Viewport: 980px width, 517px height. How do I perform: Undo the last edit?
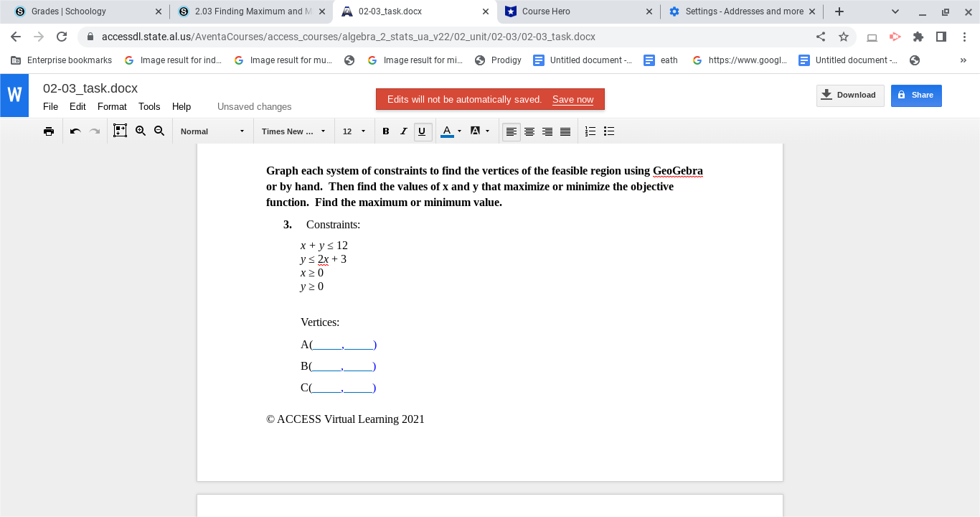74,131
